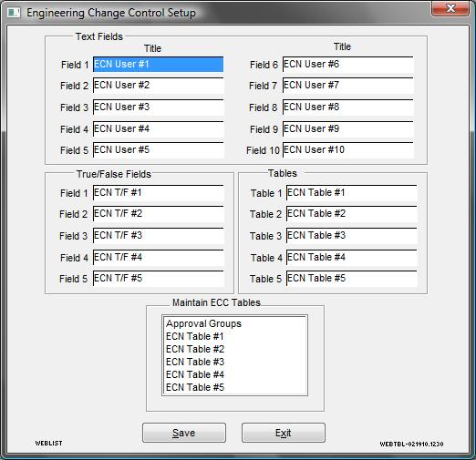This screenshot has width=476, height=460.
Task: Select 'Approval Groups' in Maintain ECC Tables list
Action: pos(234,323)
